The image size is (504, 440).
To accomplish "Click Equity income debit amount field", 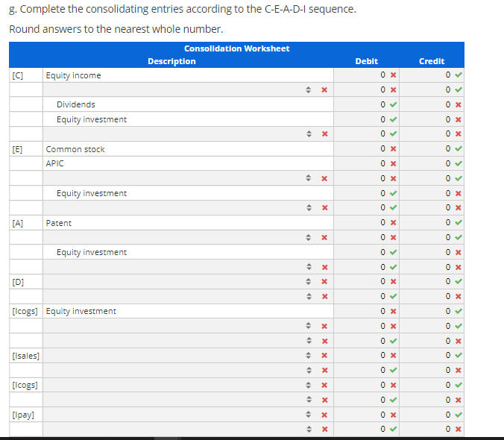I will (x=366, y=75).
